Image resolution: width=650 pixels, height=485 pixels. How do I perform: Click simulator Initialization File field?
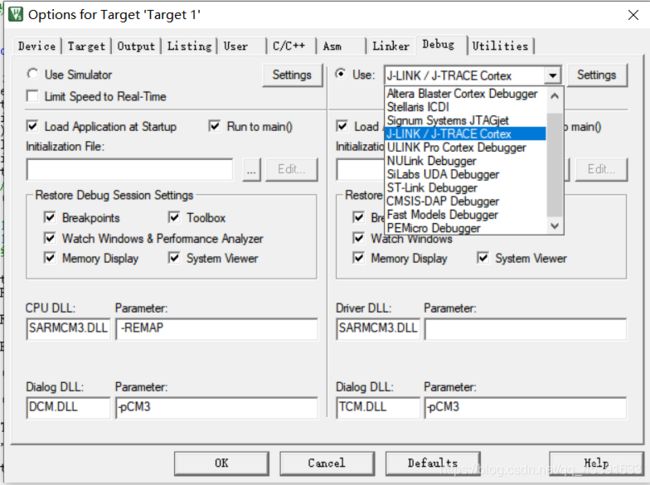[x=129, y=170]
